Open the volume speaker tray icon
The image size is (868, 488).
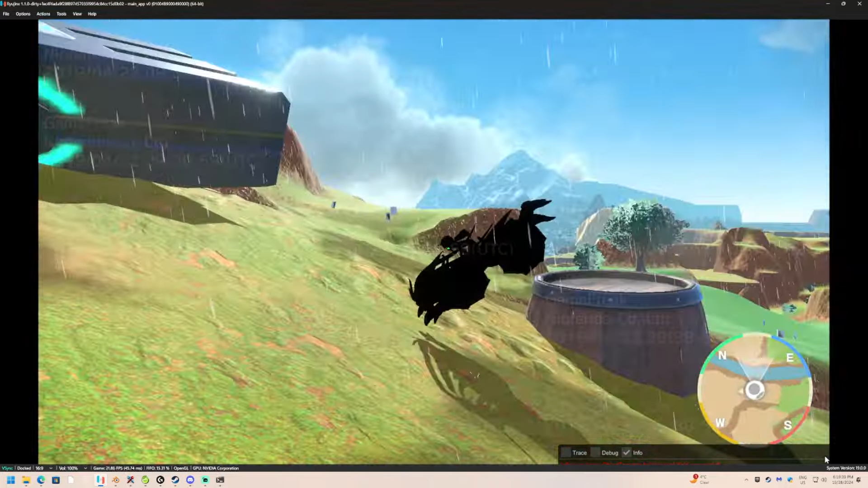tap(824, 480)
